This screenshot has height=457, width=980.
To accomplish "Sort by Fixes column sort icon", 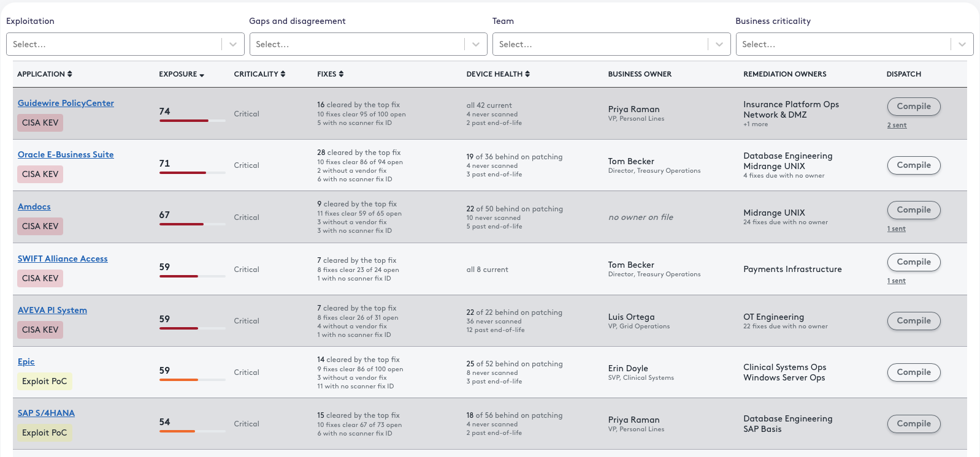I will click(x=341, y=74).
